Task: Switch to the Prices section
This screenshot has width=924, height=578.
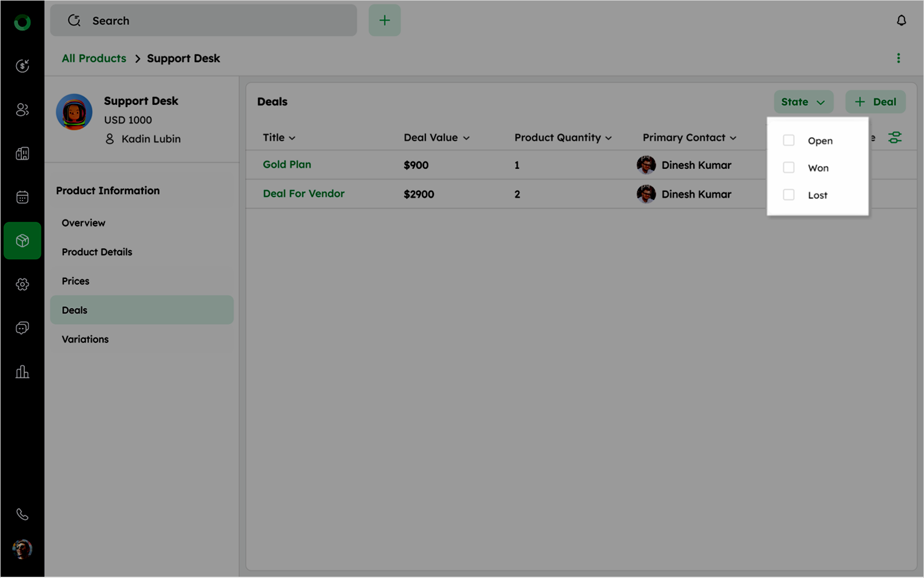Action: point(76,281)
